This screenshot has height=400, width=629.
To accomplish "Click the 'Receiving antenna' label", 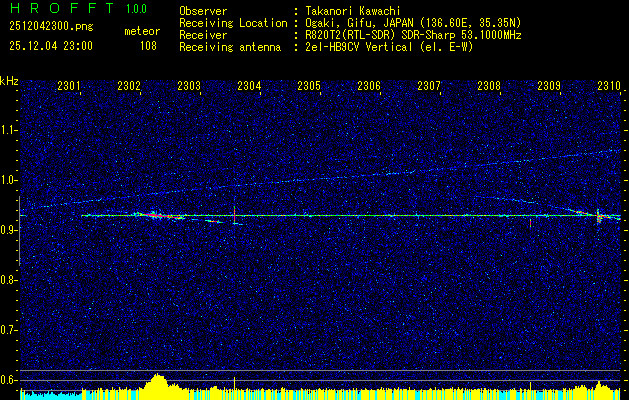I will pos(230,47).
